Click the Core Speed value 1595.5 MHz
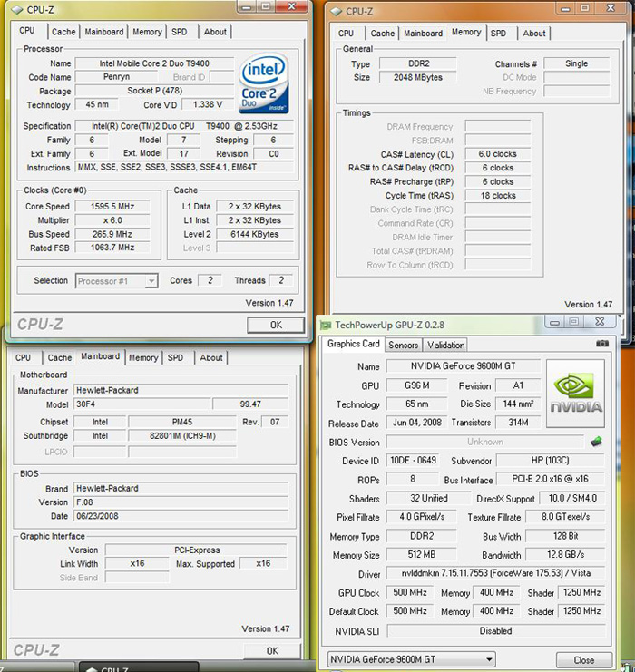Screen dimensions: 635x672 click(x=112, y=206)
